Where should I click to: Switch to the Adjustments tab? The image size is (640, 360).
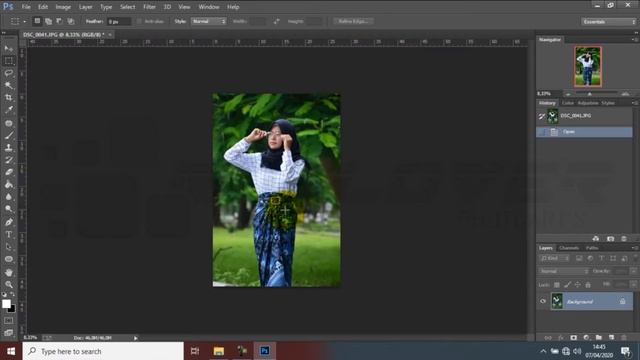click(588, 103)
